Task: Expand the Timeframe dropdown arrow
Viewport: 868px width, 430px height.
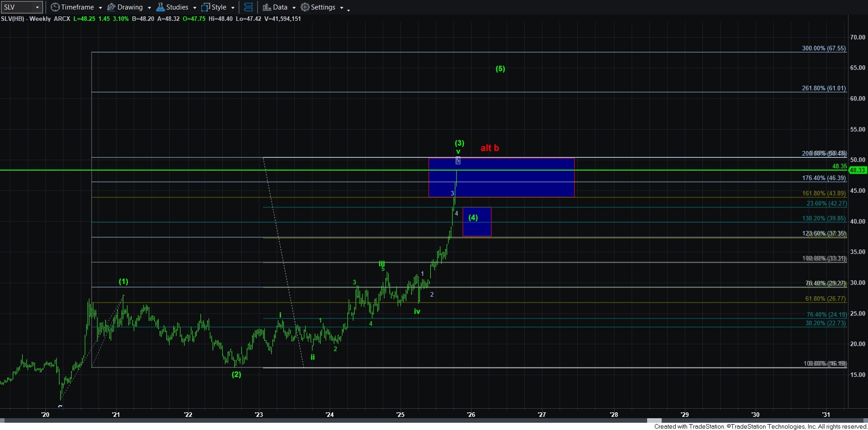Action: point(100,8)
